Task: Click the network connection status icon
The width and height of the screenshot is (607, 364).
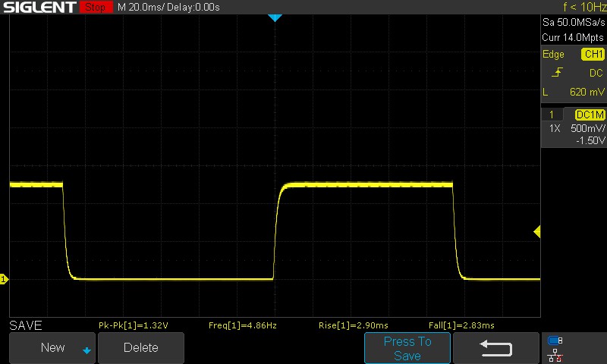Action: pos(555,355)
